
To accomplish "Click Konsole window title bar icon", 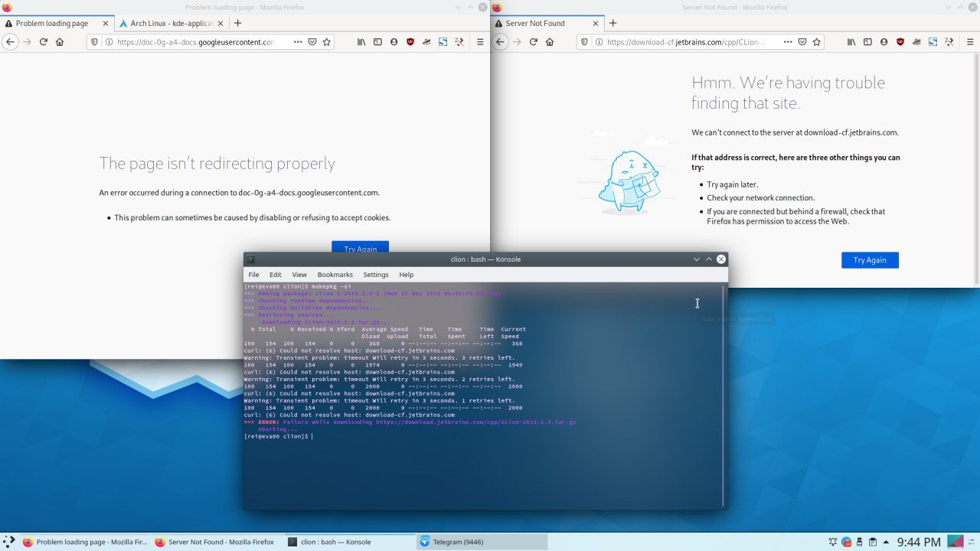I will coord(250,259).
